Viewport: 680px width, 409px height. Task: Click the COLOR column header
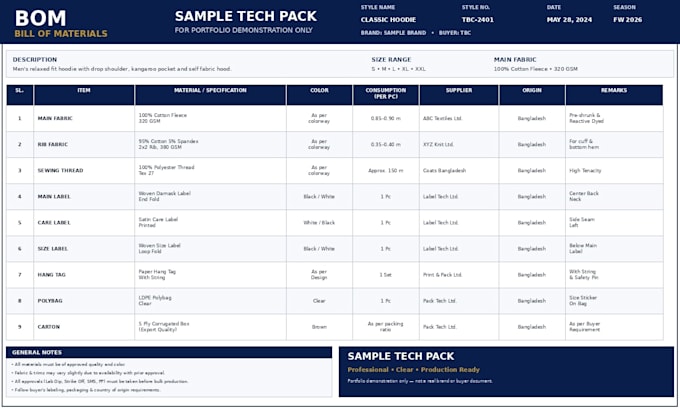[319, 95]
